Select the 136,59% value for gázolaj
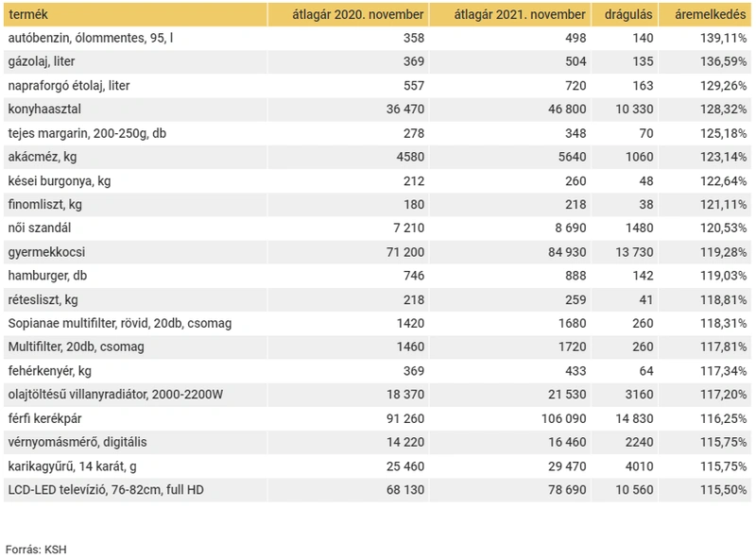 723,61
